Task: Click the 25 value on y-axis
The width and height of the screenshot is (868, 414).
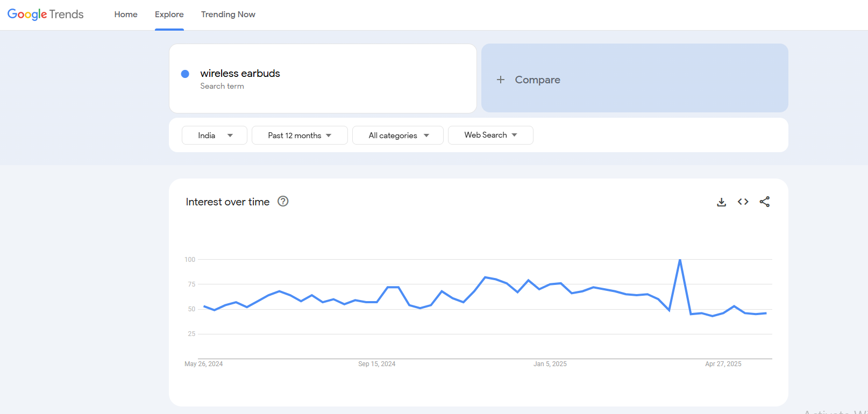Action: pyautogui.click(x=191, y=334)
